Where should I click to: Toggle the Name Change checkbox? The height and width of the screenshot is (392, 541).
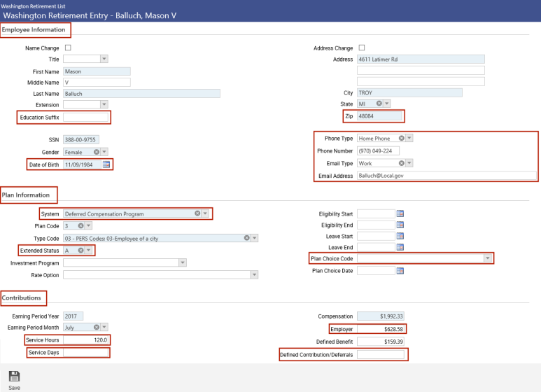[68, 48]
